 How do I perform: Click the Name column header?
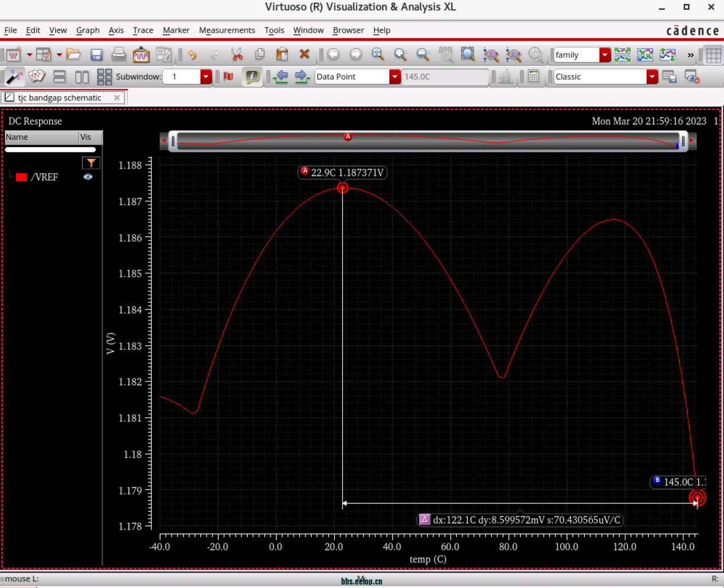[x=41, y=137]
